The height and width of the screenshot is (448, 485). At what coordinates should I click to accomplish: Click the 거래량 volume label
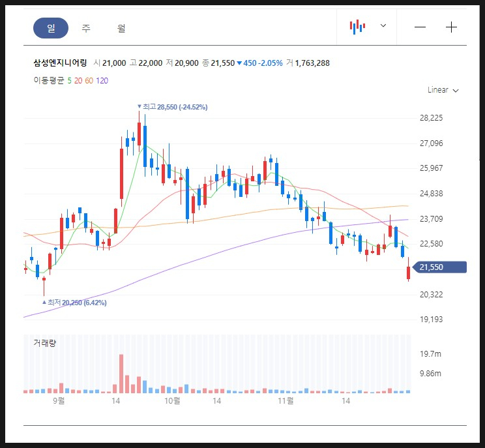pyautogui.click(x=45, y=342)
